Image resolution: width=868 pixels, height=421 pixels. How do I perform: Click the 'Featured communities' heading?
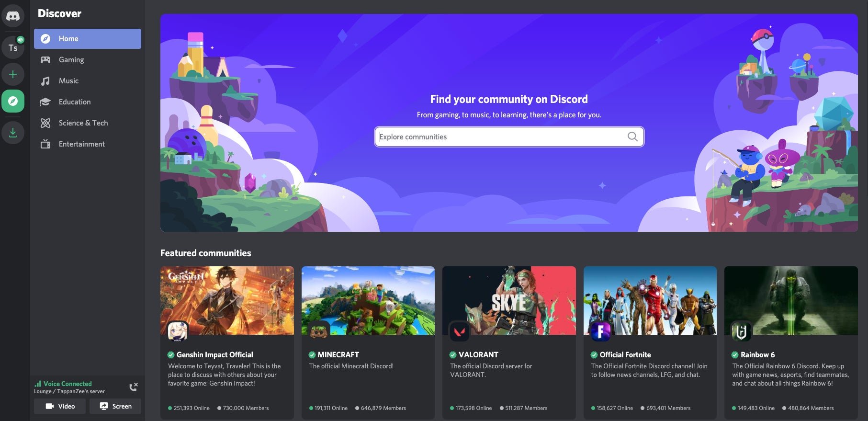(x=206, y=253)
